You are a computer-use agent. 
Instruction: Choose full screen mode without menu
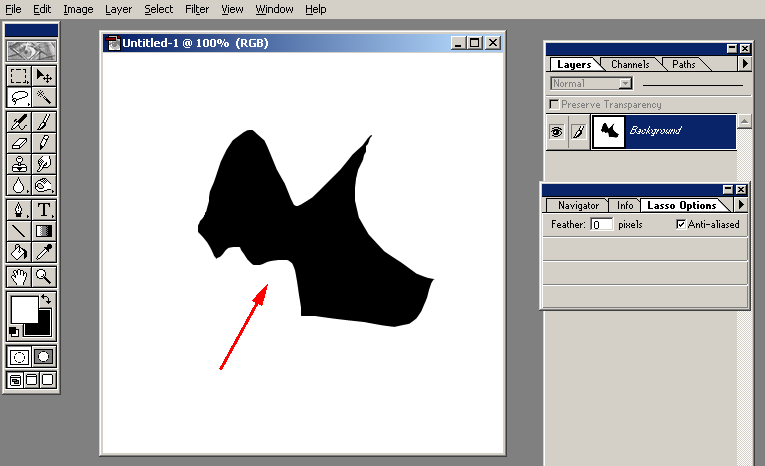47,380
